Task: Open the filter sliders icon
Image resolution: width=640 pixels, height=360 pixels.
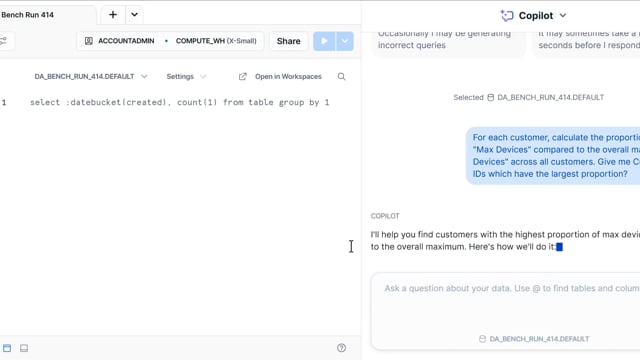Action: tap(4, 41)
